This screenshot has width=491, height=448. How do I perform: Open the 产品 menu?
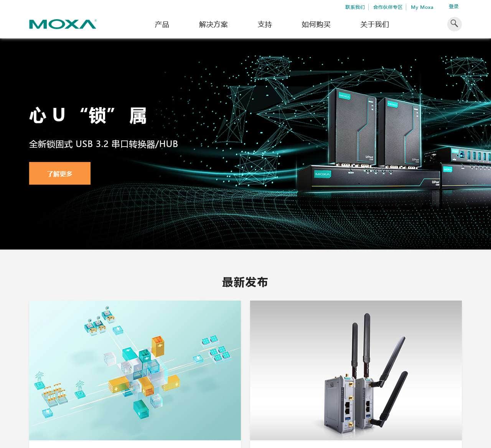pyautogui.click(x=162, y=25)
